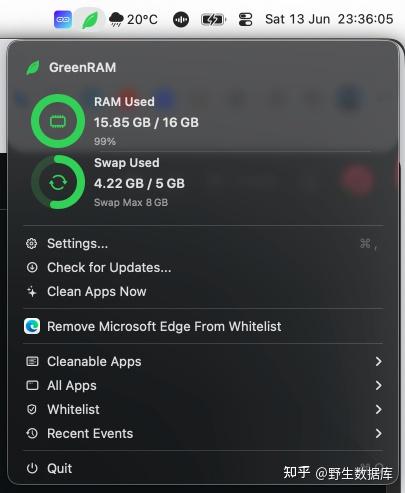The image size is (405, 493).
Task: Click the GreenRAM title header
Action: (82, 67)
